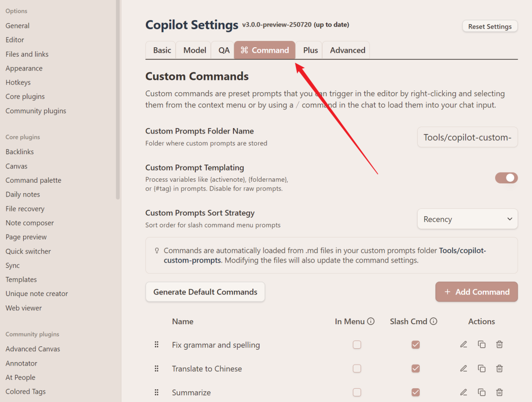Open Colored Tags plugin settings
This screenshot has height=402, width=532.
coord(26,392)
